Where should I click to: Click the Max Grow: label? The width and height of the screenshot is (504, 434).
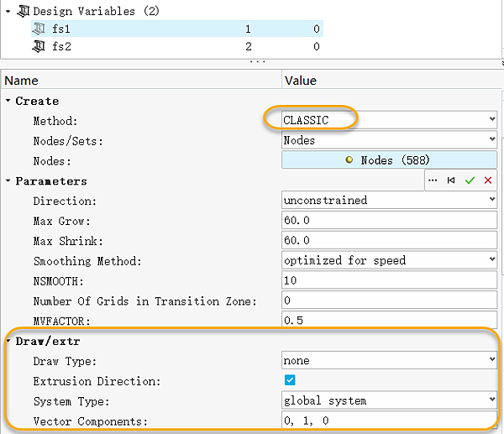(x=61, y=222)
